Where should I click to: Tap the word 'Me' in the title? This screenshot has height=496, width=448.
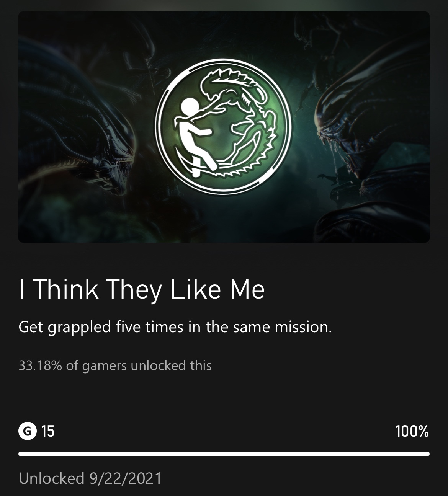247,289
